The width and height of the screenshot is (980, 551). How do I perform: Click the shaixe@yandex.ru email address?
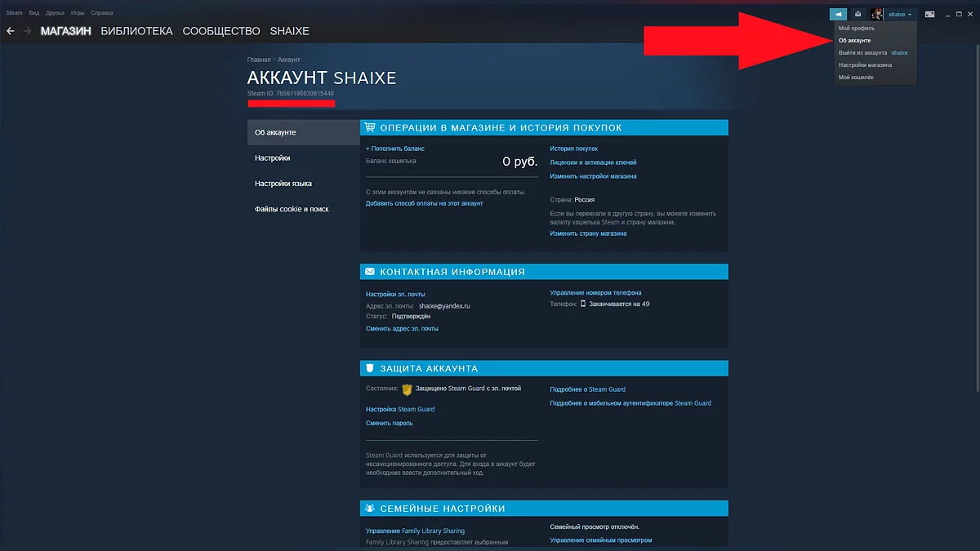444,306
